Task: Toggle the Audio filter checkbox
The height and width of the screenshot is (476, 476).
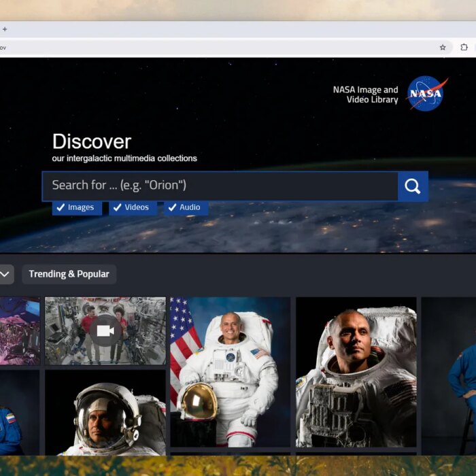Action: click(x=186, y=207)
